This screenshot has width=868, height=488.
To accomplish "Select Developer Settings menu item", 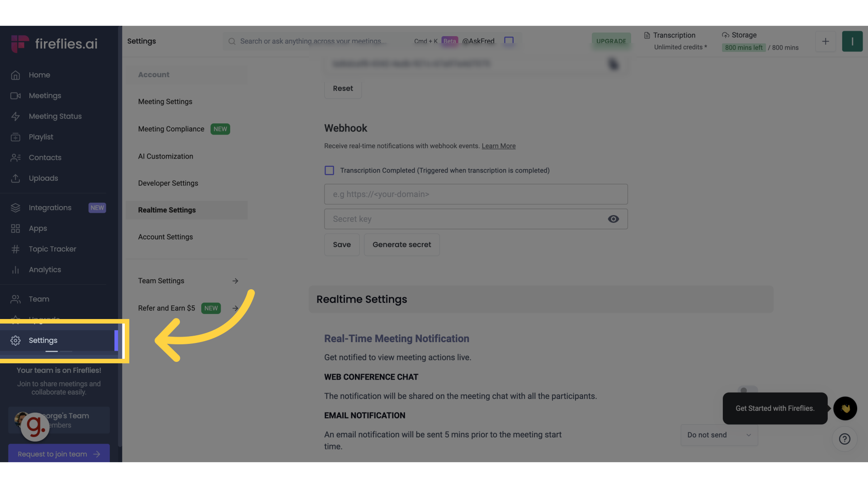I will 168,183.
